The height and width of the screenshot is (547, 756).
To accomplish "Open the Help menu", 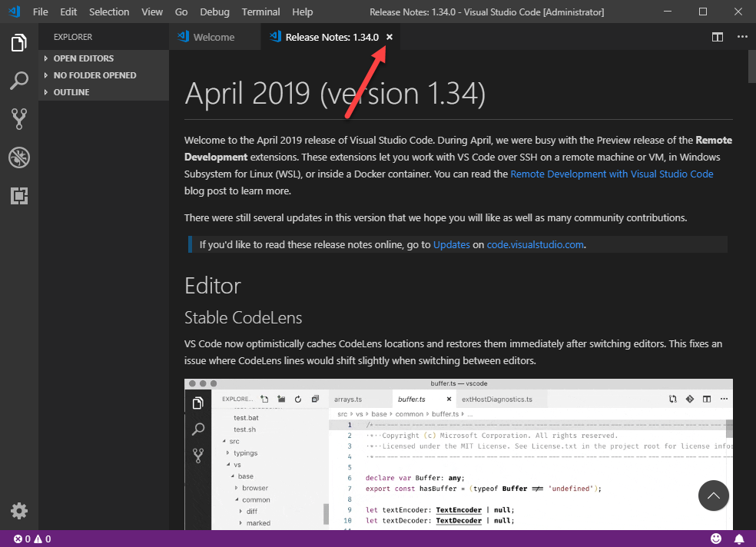I will click(x=302, y=12).
